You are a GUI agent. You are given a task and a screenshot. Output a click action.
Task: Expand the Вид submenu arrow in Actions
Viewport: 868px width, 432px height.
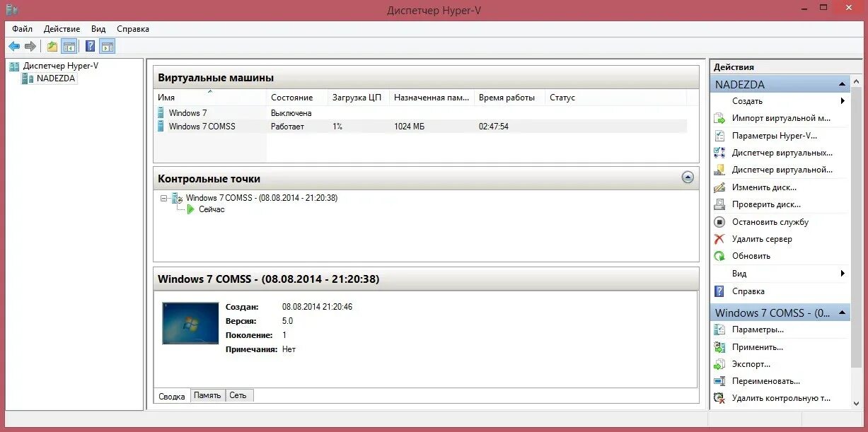(843, 274)
